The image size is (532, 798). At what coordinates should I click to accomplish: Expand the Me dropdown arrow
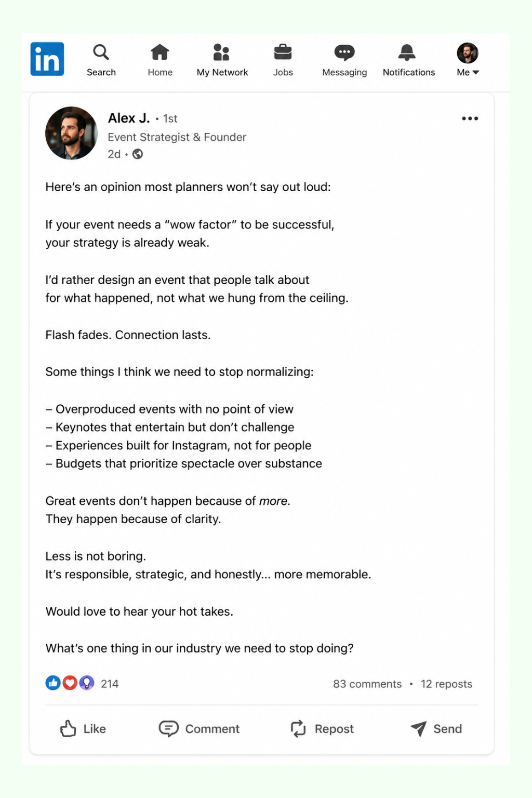(x=476, y=72)
